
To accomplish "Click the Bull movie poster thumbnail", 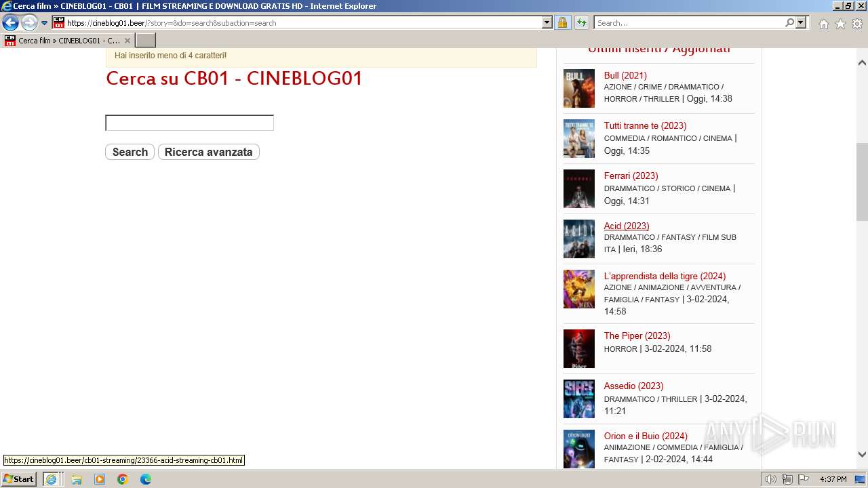I will click(579, 88).
